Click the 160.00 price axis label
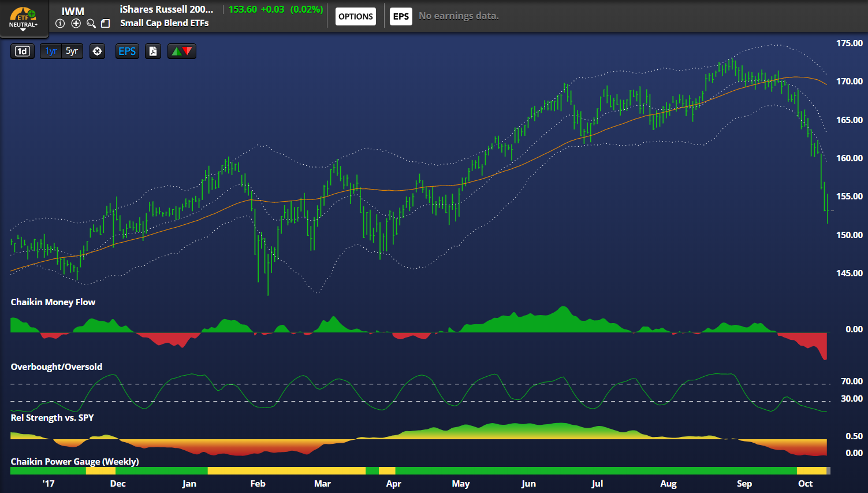 click(x=850, y=158)
